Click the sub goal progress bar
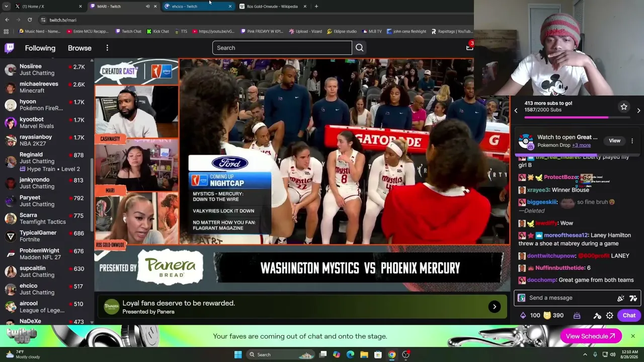 (x=577, y=118)
